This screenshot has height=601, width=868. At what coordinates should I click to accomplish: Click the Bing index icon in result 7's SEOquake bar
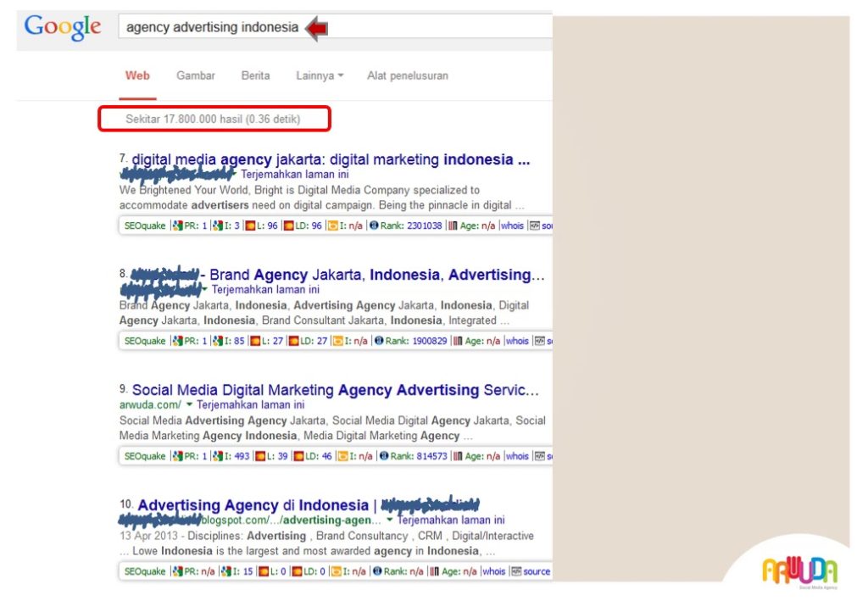pos(332,225)
